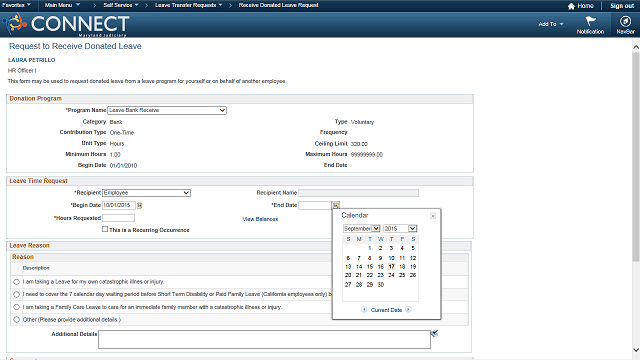
Task: Expand the Add To menu
Action: [x=551, y=24]
